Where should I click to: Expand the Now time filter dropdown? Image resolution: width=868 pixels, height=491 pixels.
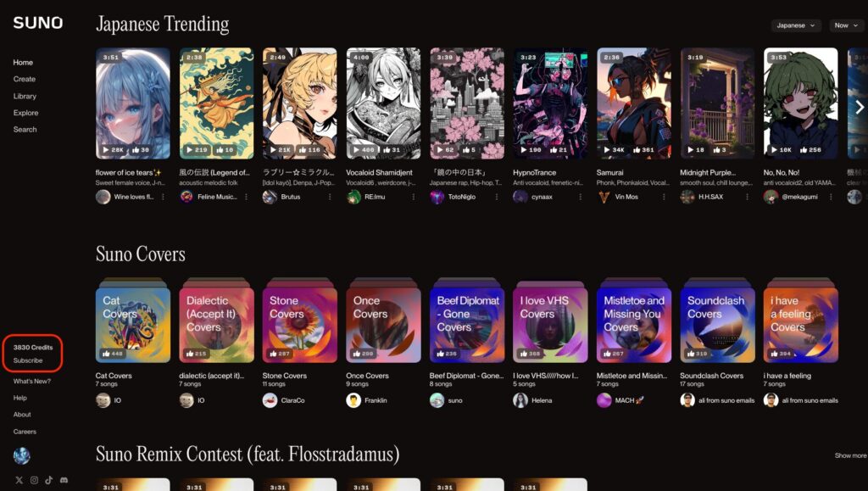847,25
